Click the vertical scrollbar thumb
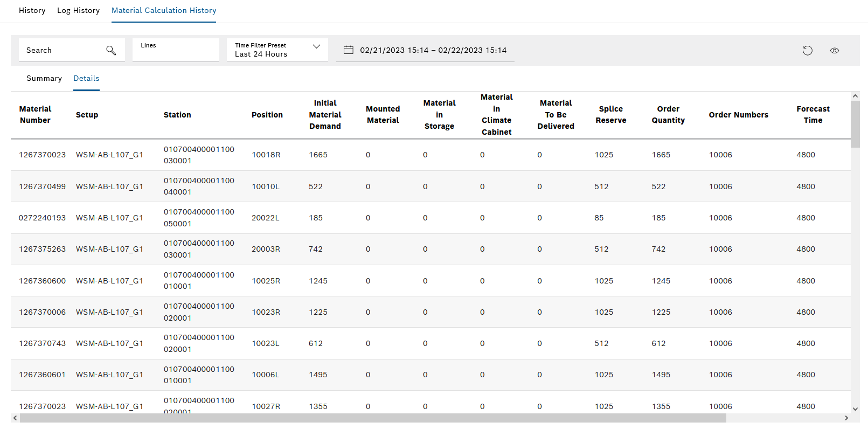 click(x=855, y=124)
